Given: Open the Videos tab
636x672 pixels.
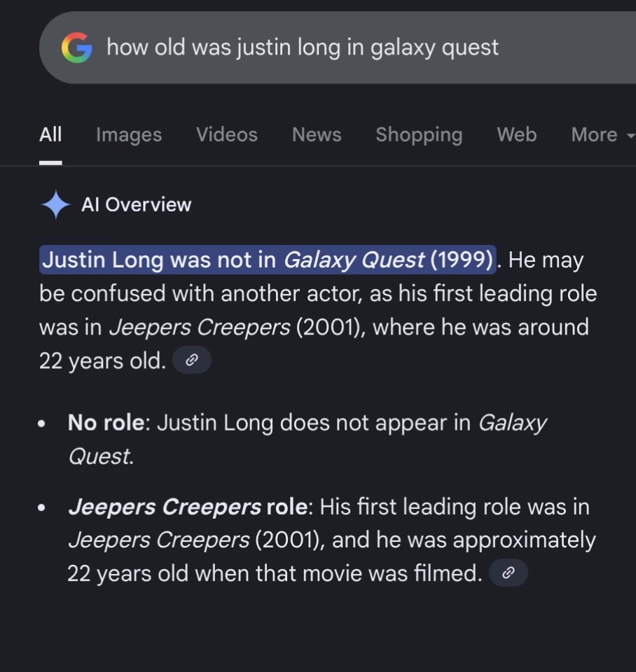Looking at the screenshot, I should click(227, 134).
